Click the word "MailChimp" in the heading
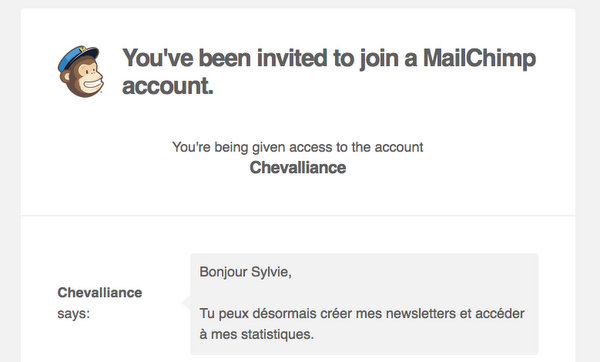Screen dimensions: 600x362 point(479,59)
